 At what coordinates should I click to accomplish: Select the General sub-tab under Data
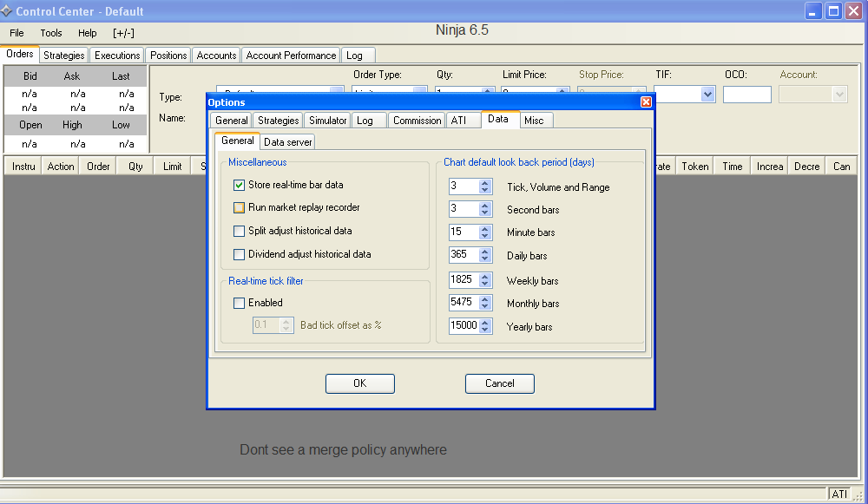tap(237, 141)
